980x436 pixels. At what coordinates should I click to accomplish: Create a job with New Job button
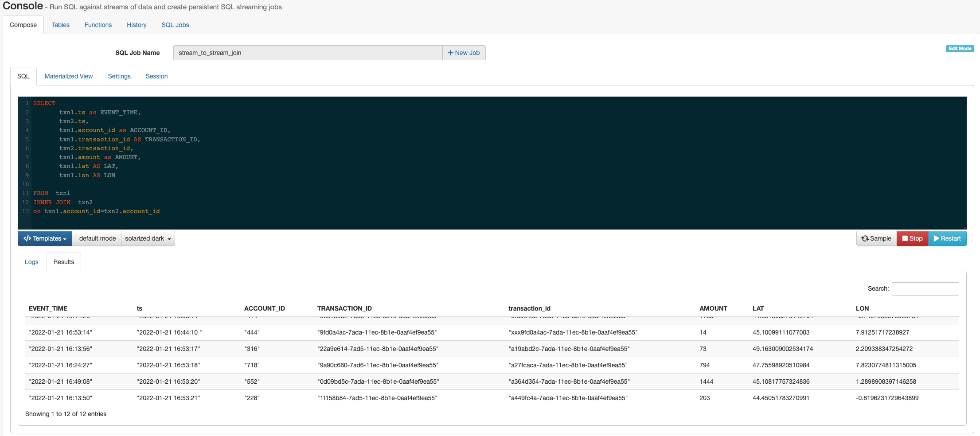click(x=464, y=53)
